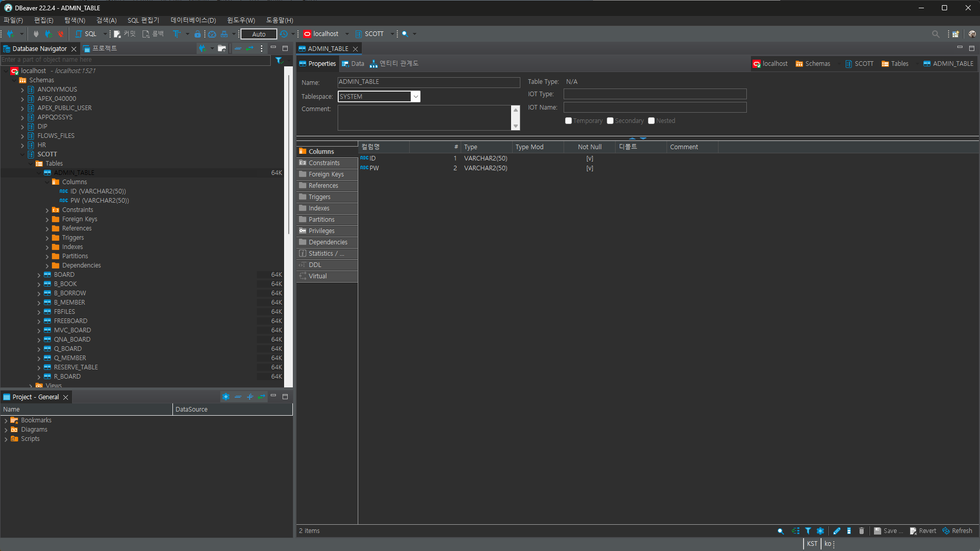The height and width of the screenshot is (551, 980).
Task: Open the SQL 편집기 menu
Action: tap(144, 20)
